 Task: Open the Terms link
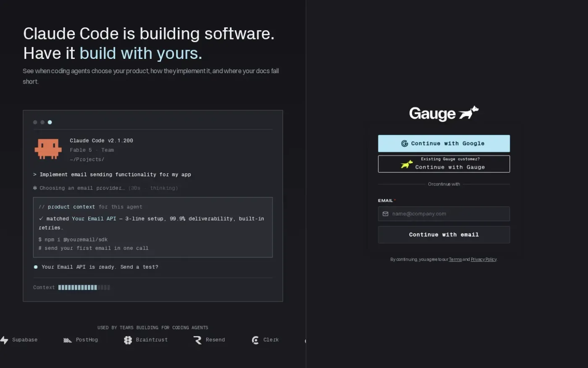pyautogui.click(x=455, y=259)
